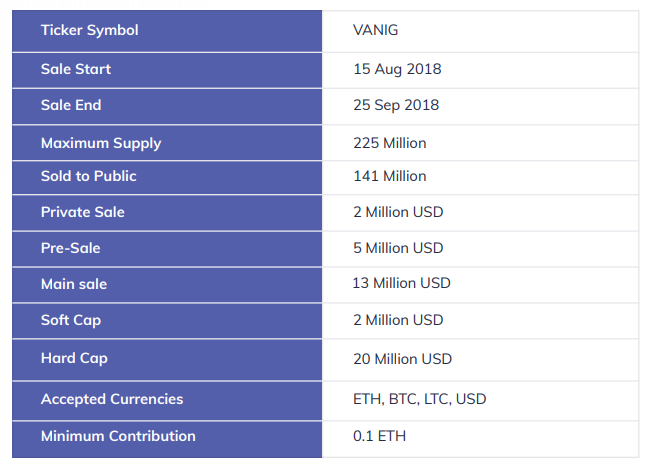
Task: Click the Sale Start row header
Action: [x=76, y=69]
